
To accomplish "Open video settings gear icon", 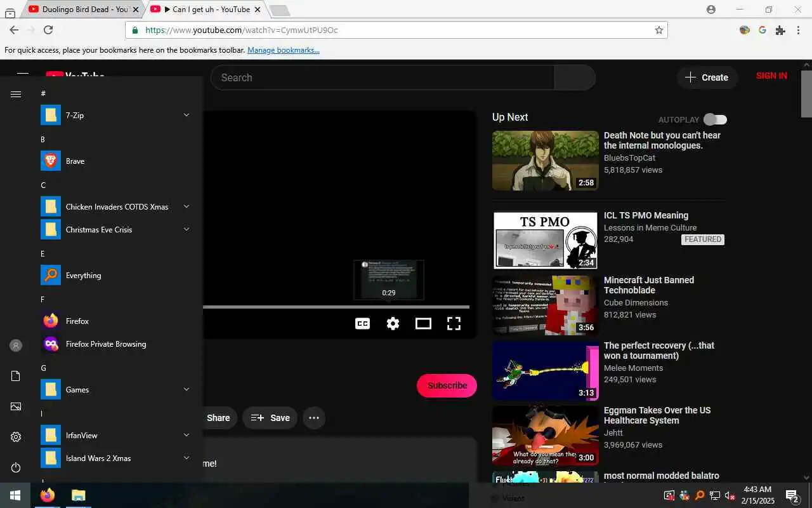I will (393, 324).
